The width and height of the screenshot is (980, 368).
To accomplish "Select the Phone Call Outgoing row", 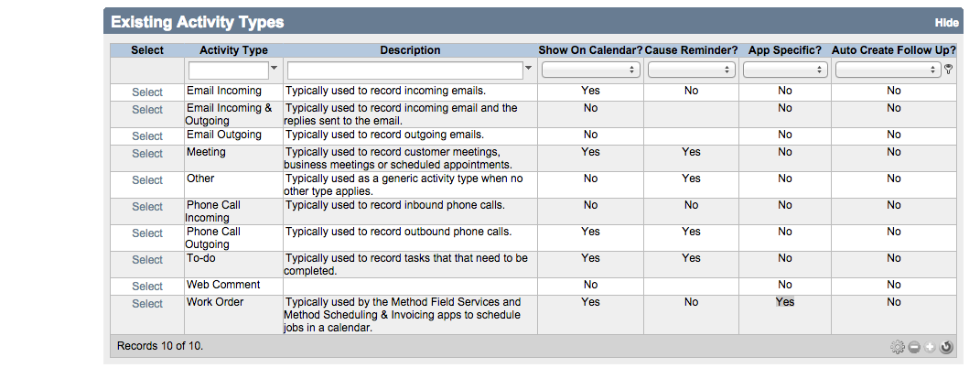I will [147, 233].
